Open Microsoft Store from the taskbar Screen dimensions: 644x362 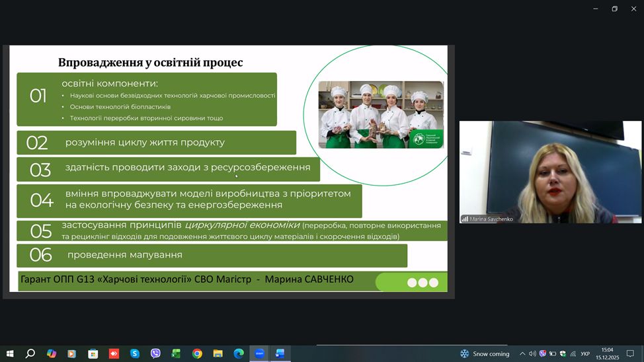coord(93,354)
